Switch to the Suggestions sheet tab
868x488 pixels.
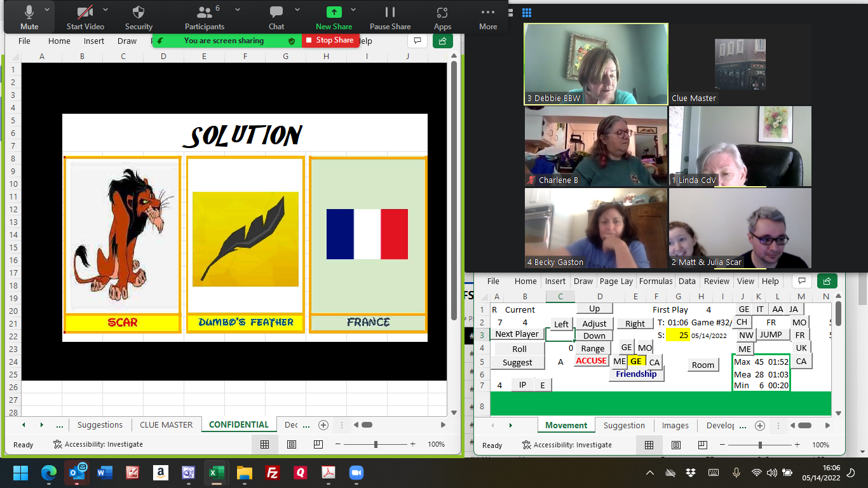100,425
